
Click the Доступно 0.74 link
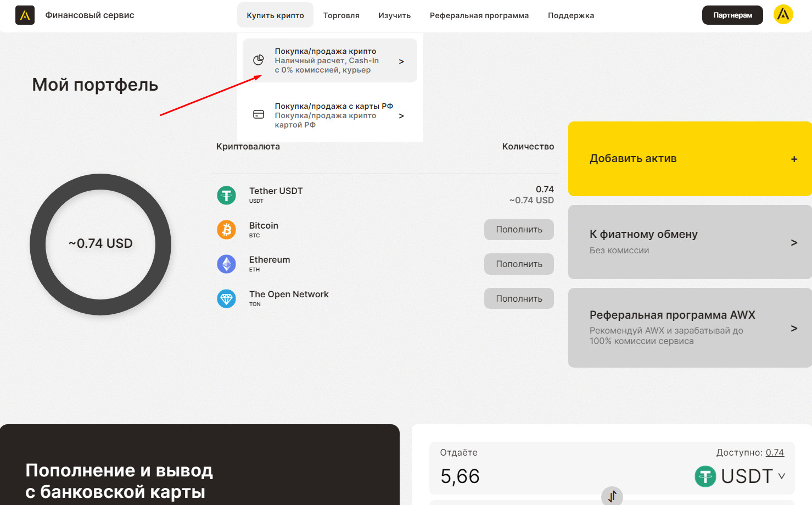pos(775,452)
